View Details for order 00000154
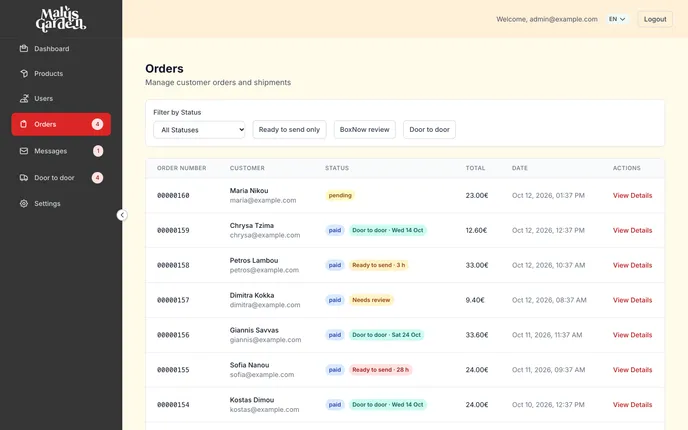688x430 pixels. click(x=632, y=405)
